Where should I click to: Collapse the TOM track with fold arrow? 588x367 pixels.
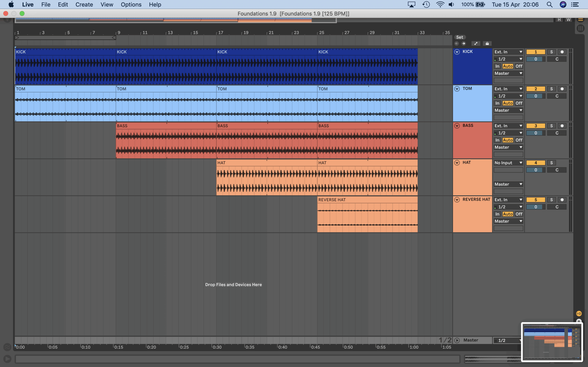click(x=457, y=89)
